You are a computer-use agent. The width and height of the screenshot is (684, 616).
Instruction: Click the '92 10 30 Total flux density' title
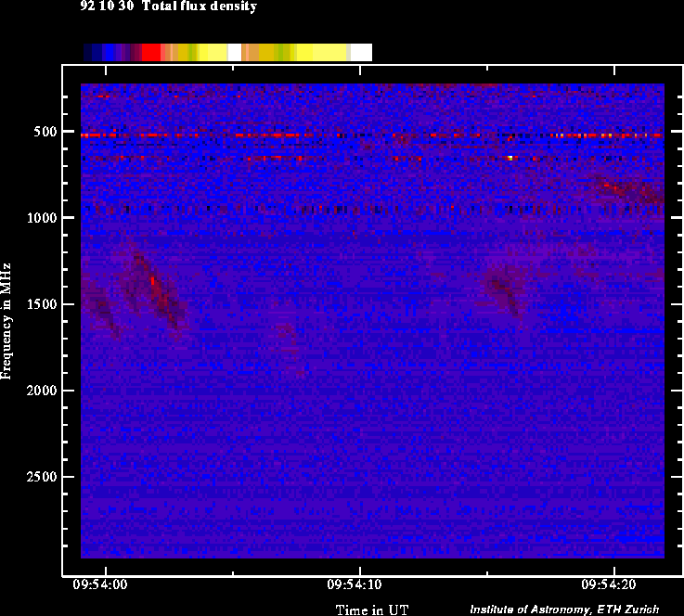(168, 6)
